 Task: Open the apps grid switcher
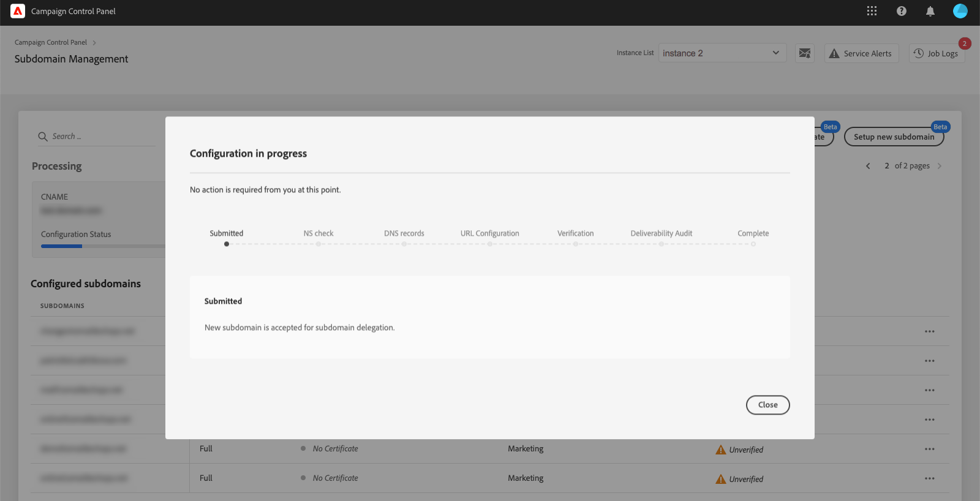click(x=872, y=11)
